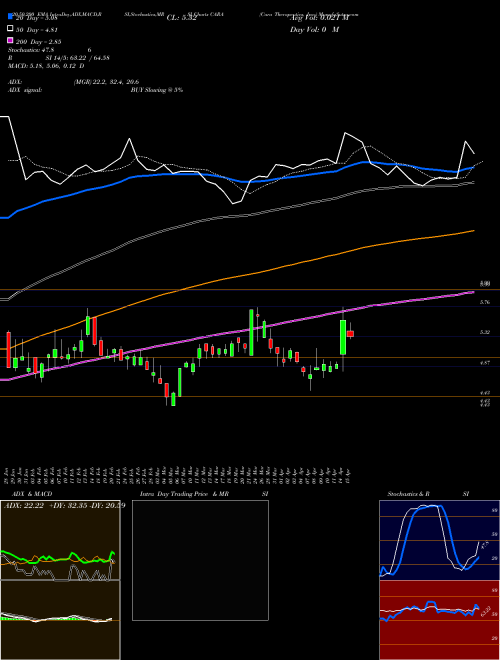The image size is (500, 660).
Task: Click the 'Stochastics: 47.8' readout
Action: (x=30, y=50)
